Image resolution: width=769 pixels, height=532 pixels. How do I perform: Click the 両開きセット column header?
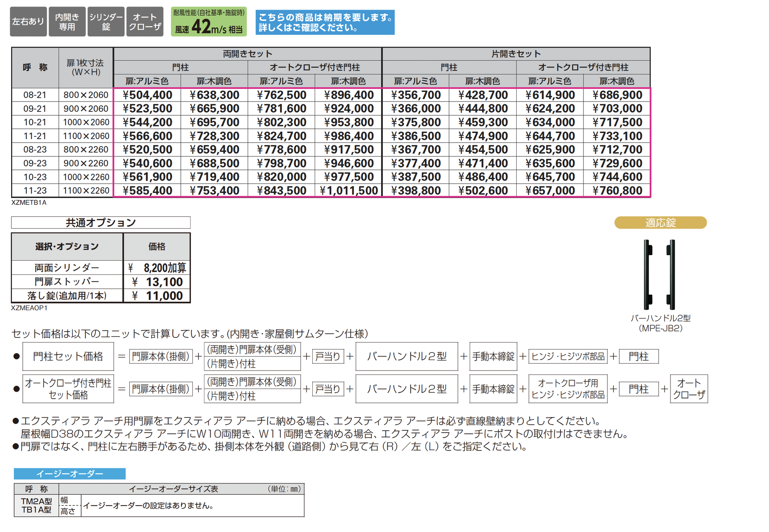pyautogui.click(x=247, y=54)
